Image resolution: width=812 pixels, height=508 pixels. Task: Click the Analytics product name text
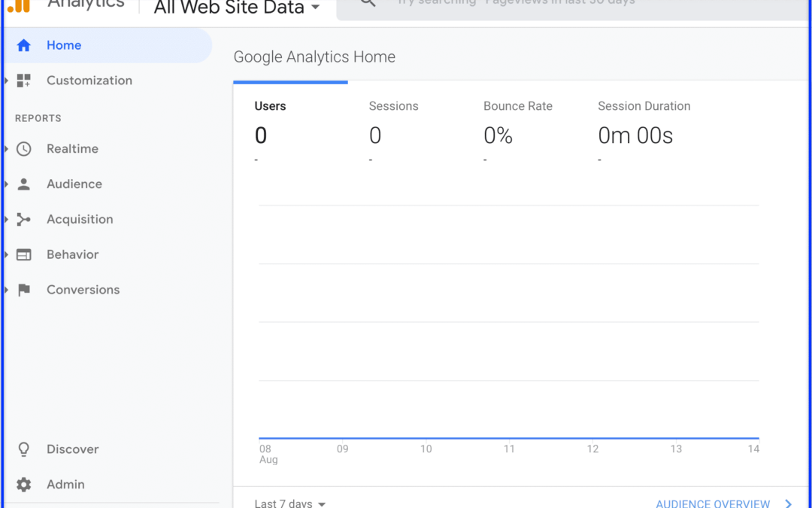(x=86, y=4)
